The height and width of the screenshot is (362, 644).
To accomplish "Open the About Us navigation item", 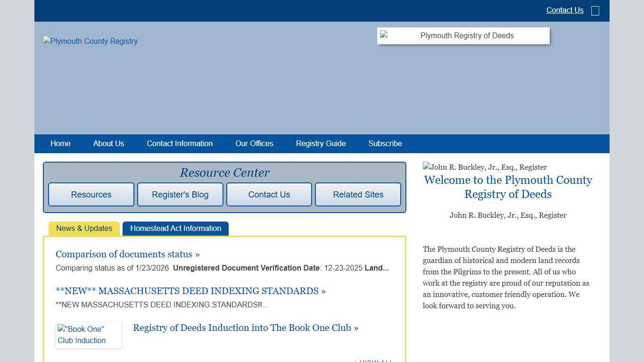I will 108,144.
